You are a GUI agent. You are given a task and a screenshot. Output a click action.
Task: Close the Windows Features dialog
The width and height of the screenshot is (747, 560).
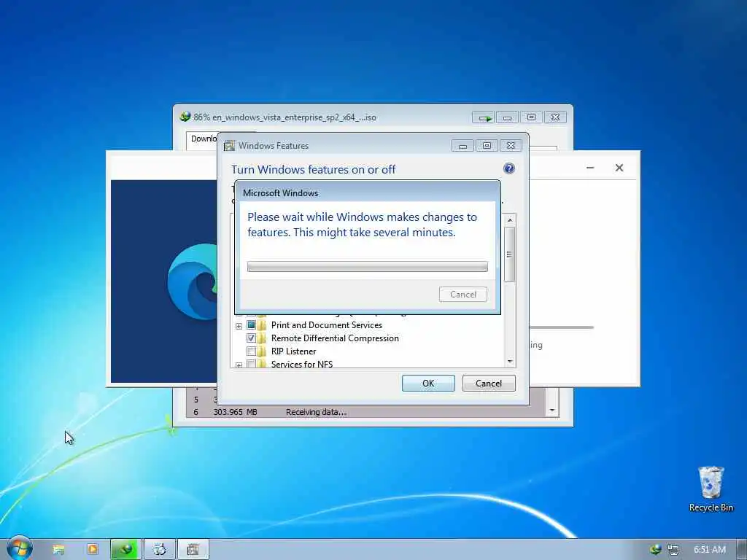511,146
